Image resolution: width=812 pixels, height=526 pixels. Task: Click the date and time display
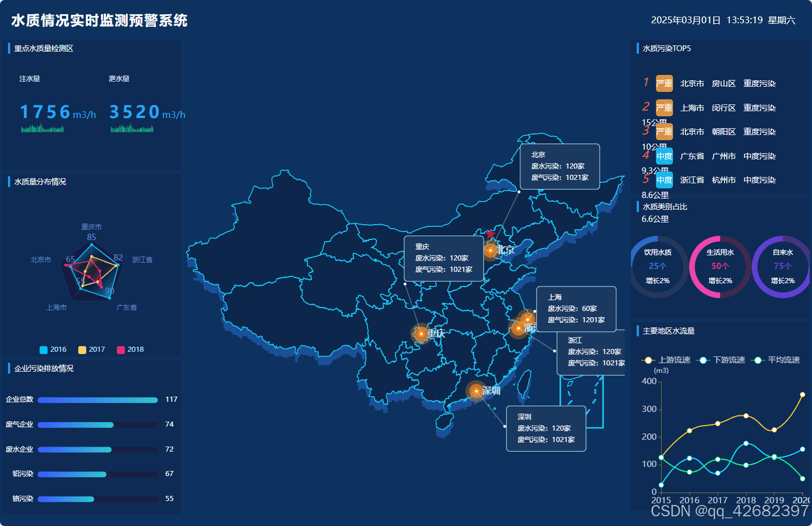point(723,20)
